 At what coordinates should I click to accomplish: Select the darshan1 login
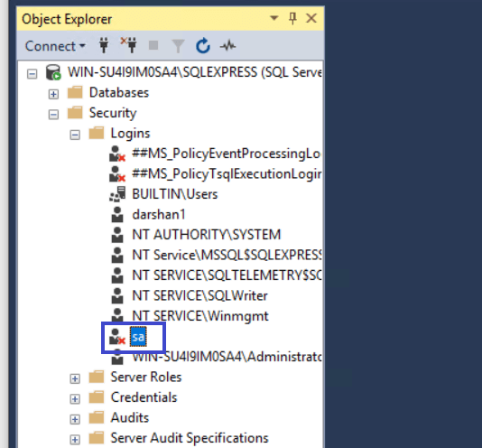tap(159, 214)
